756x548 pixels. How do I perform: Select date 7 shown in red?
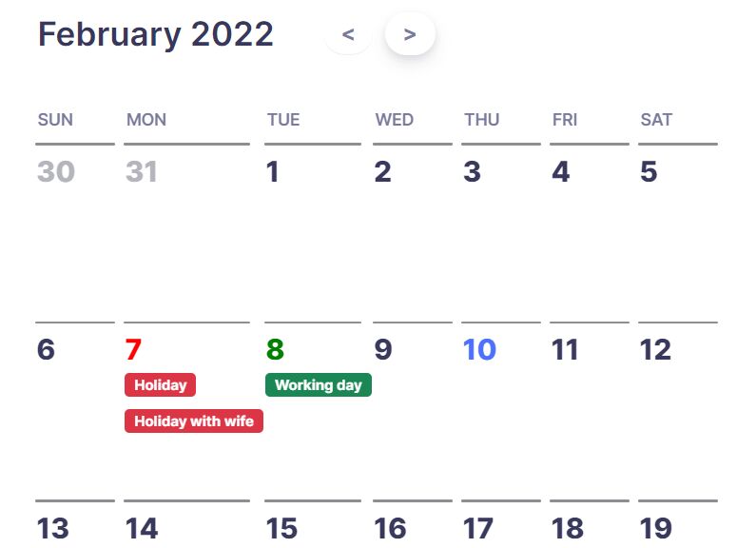pos(133,349)
